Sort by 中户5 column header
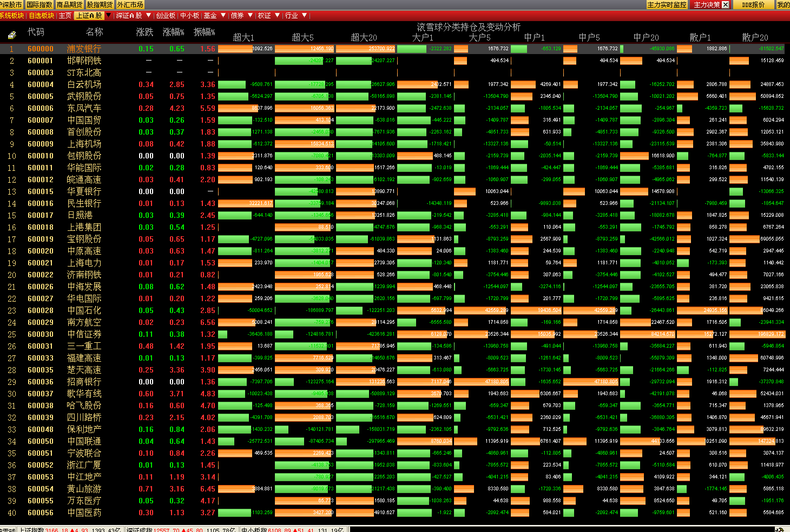 [x=589, y=37]
